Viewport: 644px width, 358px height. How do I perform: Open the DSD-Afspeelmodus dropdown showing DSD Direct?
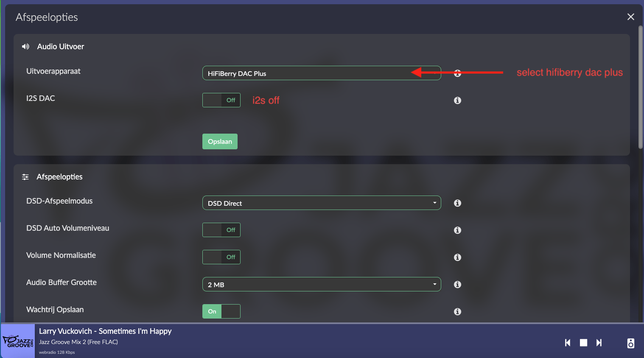point(322,203)
